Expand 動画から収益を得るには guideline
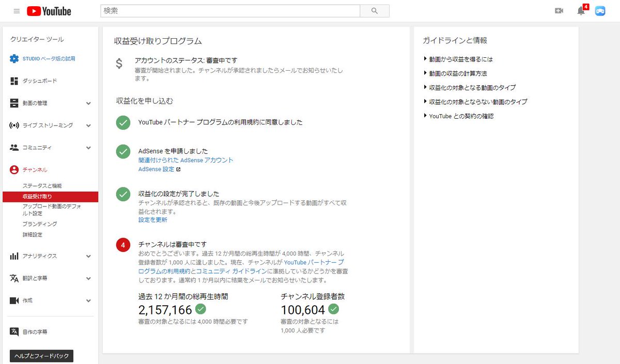Image resolution: width=620 pixels, height=364 pixels. (x=458, y=59)
